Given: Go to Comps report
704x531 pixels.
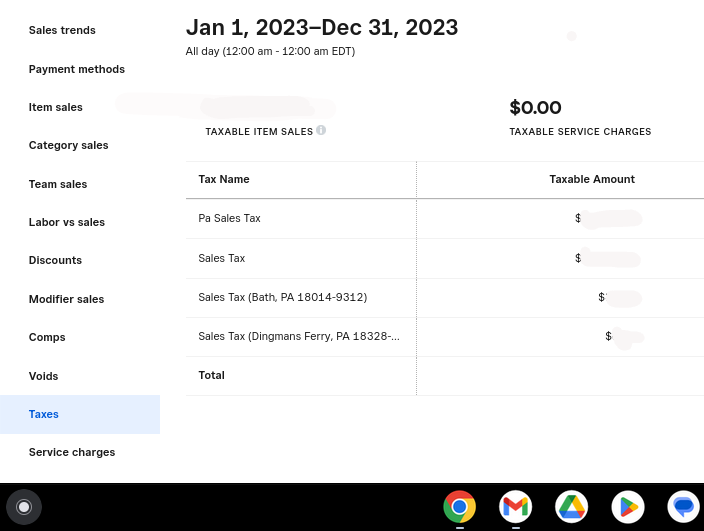Looking at the screenshot, I should pos(47,337).
